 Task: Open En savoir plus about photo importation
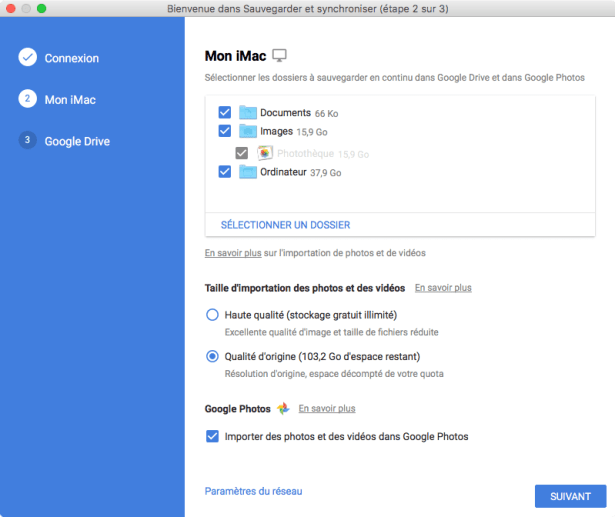(233, 253)
